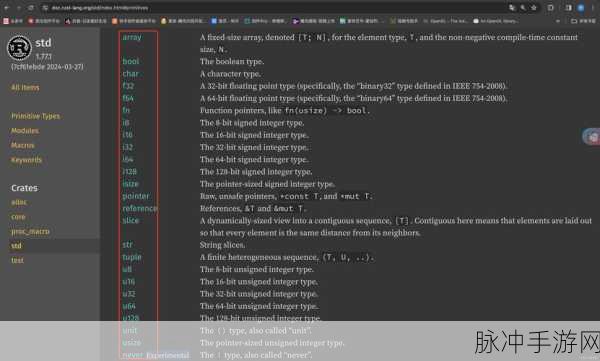Open the fn primitive type
Image resolution: width=600 pixels, height=361 pixels.
126,110
